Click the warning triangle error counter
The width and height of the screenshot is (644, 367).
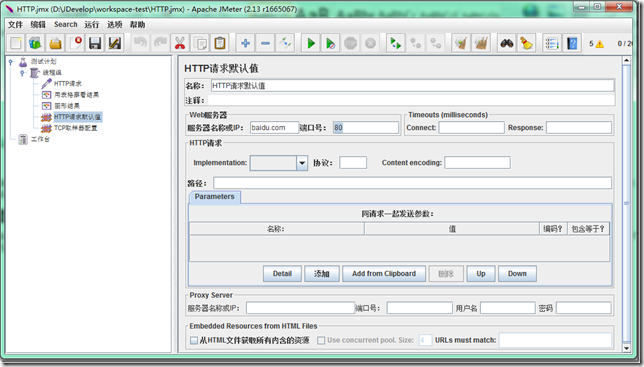click(x=600, y=44)
